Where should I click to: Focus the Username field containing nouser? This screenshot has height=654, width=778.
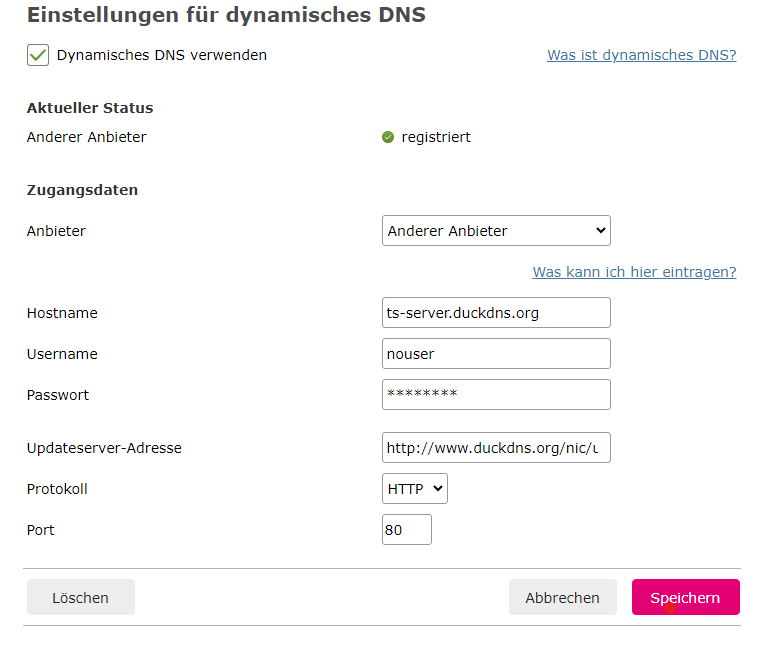coord(496,354)
